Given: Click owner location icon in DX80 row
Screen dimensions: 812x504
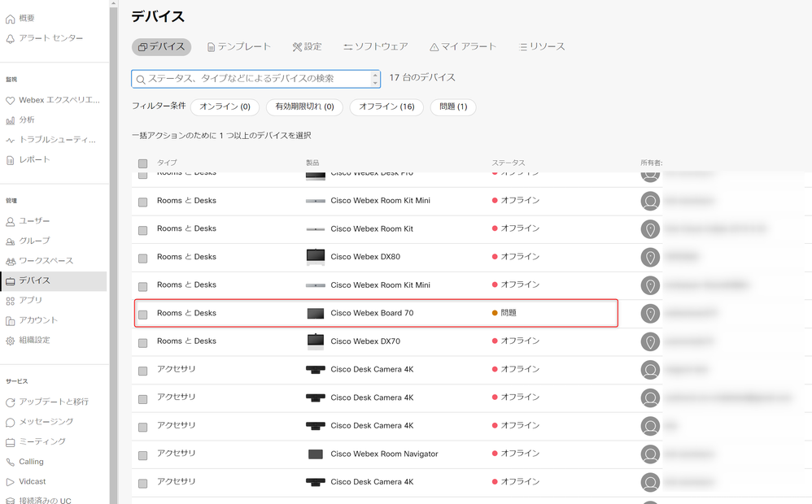Looking at the screenshot, I should 650,257.
